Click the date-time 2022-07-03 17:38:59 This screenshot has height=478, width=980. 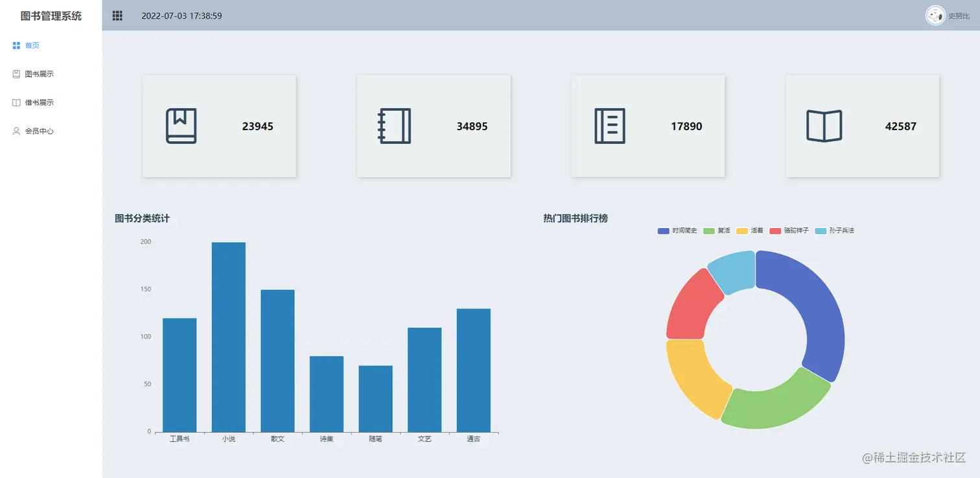pos(182,16)
